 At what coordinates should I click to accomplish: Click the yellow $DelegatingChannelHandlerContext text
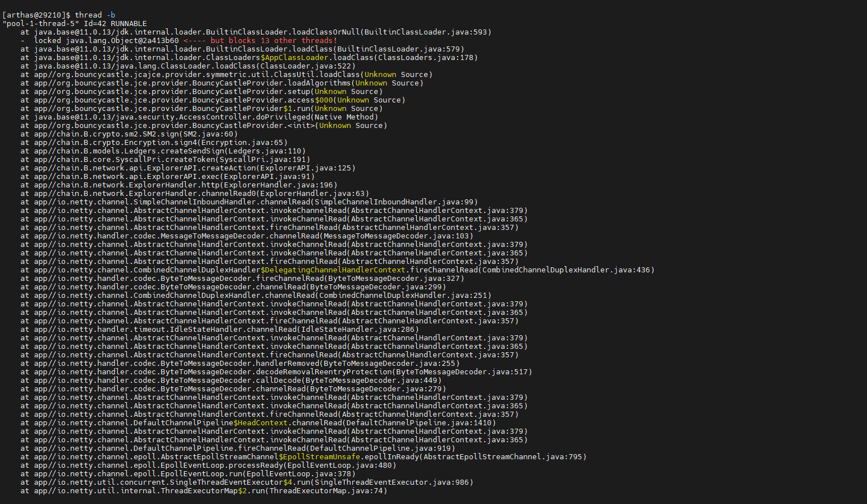point(333,270)
